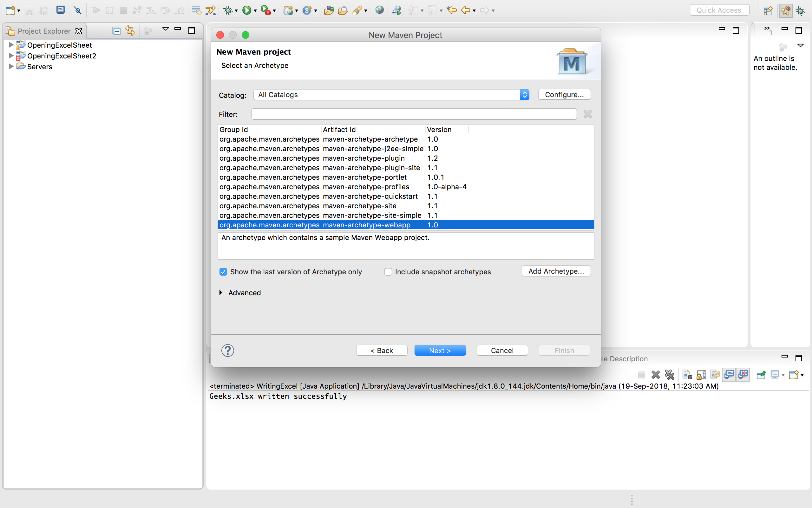812x508 pixels.
Task: Click the dialog Help question mark icon
Action: [227, 351]
